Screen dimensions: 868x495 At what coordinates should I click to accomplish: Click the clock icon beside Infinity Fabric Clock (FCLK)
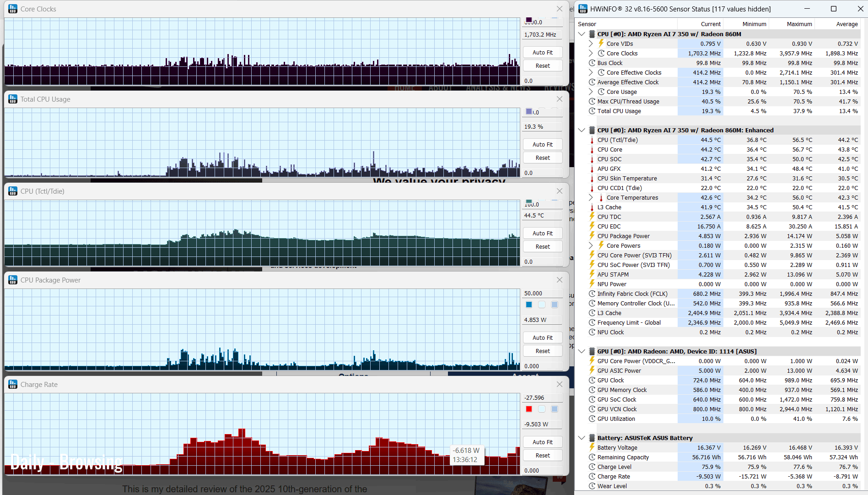point(592,294)
